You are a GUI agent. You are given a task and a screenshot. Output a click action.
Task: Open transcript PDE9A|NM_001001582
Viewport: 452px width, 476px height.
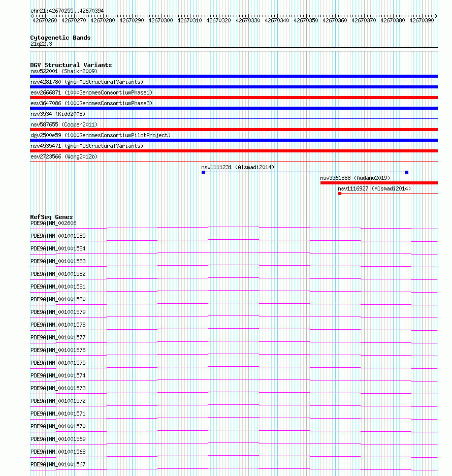point(58,274)
